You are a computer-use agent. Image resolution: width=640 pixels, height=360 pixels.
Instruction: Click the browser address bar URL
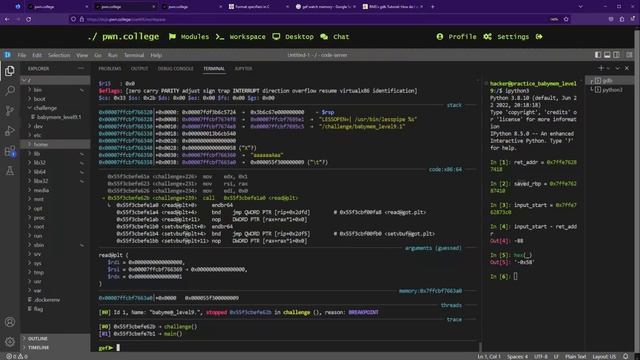tap(126, 19)
